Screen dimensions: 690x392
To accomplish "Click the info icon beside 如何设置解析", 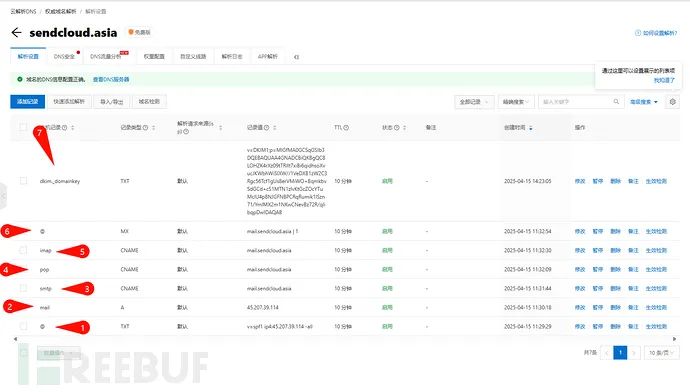I will (x=638, y=33).
